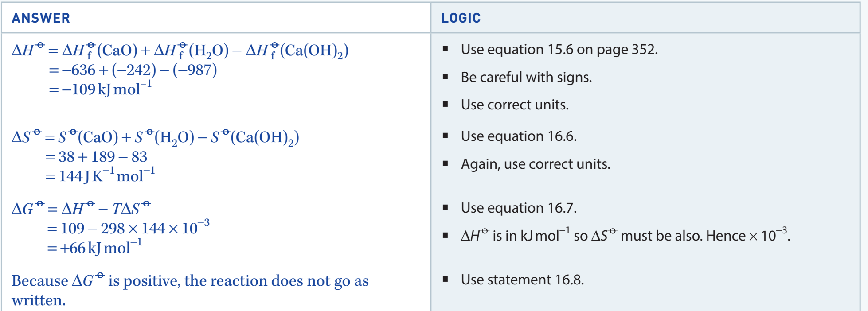Click the bullet beside 'Use correct units'
This screenshot has width=868, height=311.
tap(446, 104)
